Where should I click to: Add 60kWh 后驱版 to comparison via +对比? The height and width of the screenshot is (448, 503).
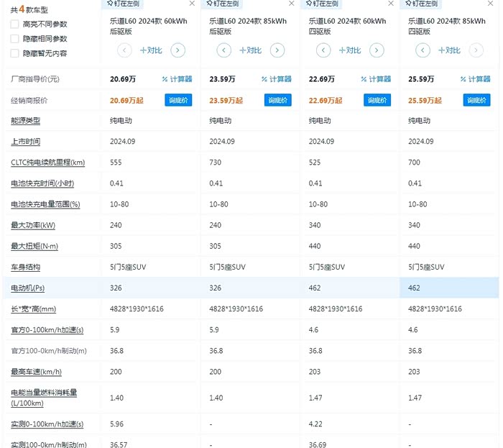(151, 50)
